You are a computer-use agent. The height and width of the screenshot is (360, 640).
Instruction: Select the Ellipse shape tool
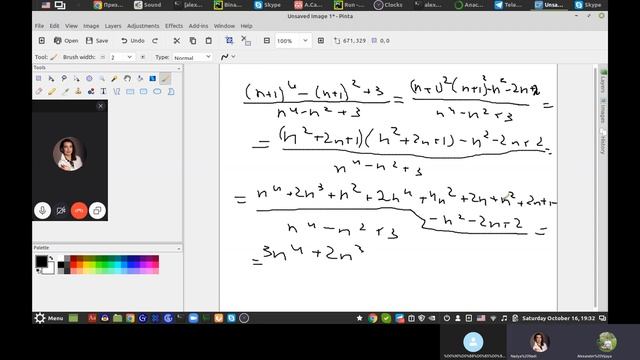pyautogui.click(x=157, y=91)
